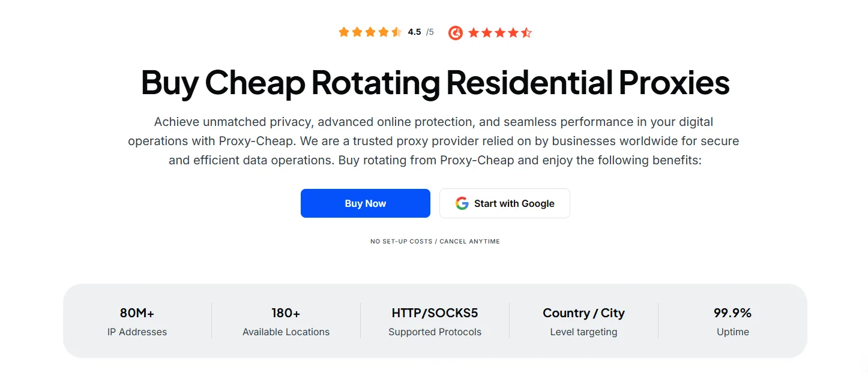Click the half-outlined last red star
The height and width of the screenshot is (373, 868).
pos(527,32)
